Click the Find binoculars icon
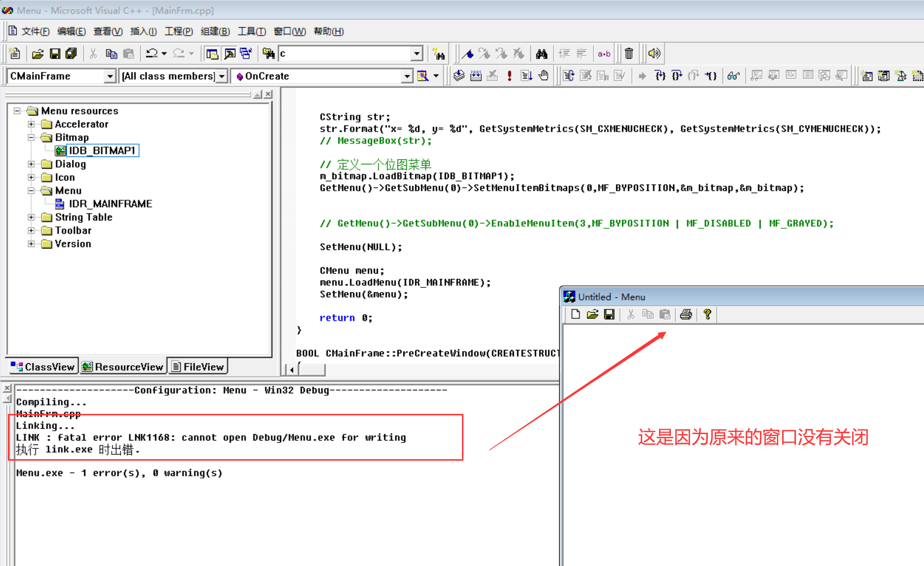This screenshot has width=924, height=566. [x=542, y=53]
